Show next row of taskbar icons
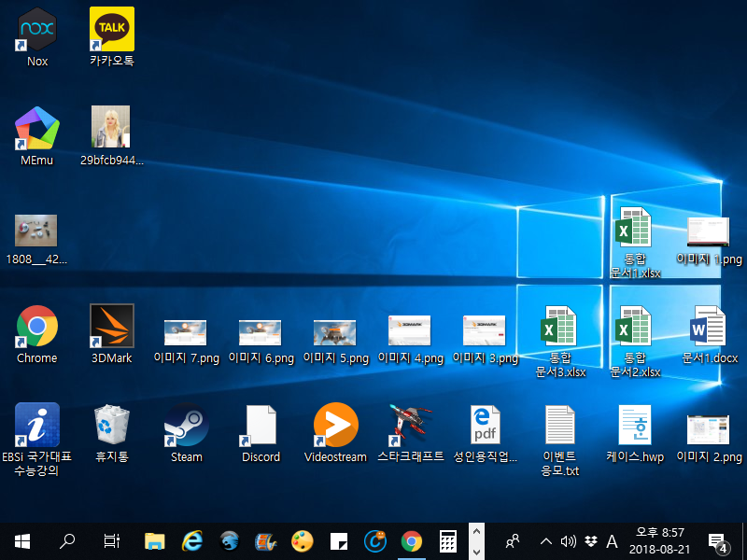Image resolution: width=747 pixels, height=560 pixels. tap(477, 552)
